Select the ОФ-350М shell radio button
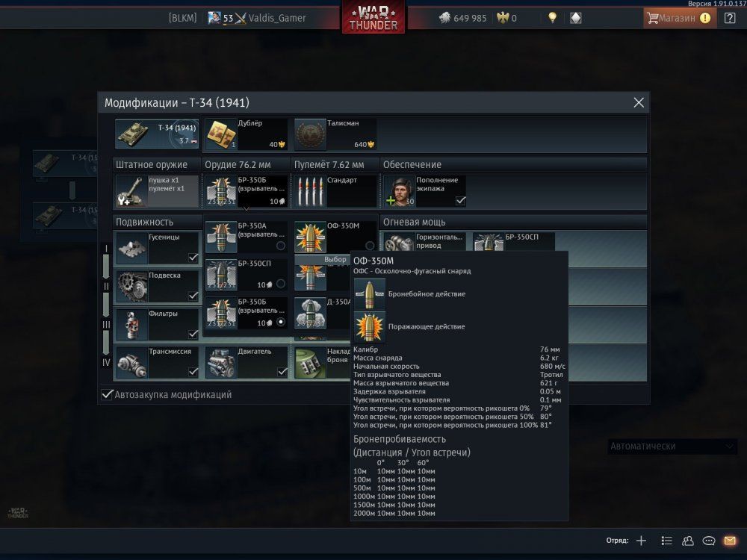 370,245
